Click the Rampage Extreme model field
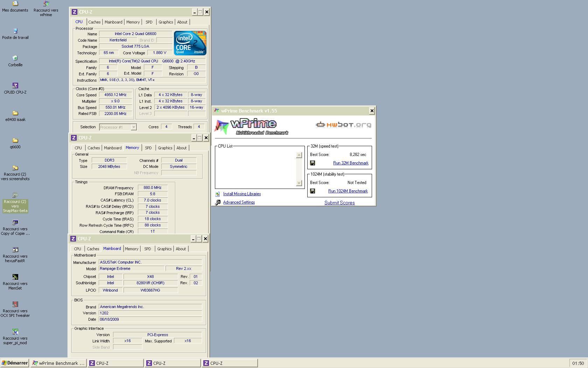588x368 pixels. [131, 269]
